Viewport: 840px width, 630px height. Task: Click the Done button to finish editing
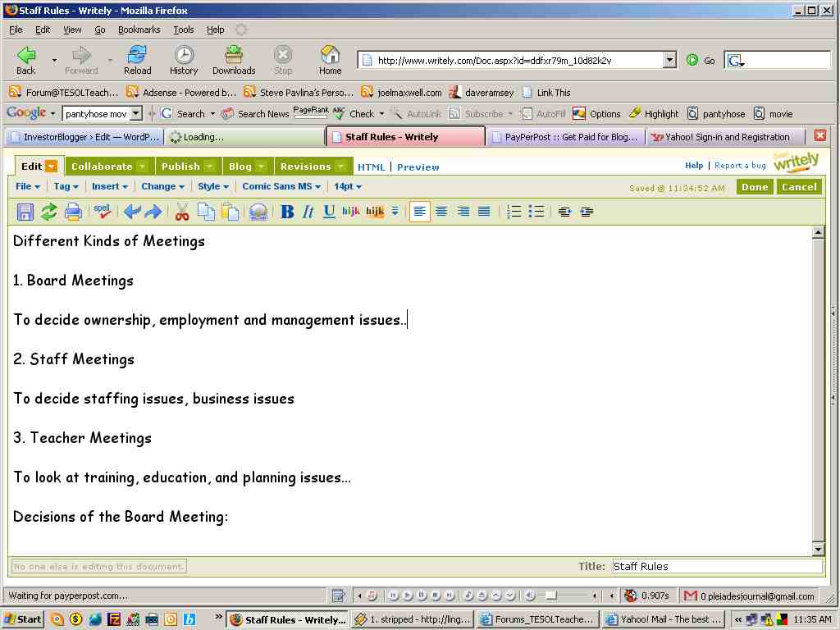pyautogui.click(x=754, y=186)
